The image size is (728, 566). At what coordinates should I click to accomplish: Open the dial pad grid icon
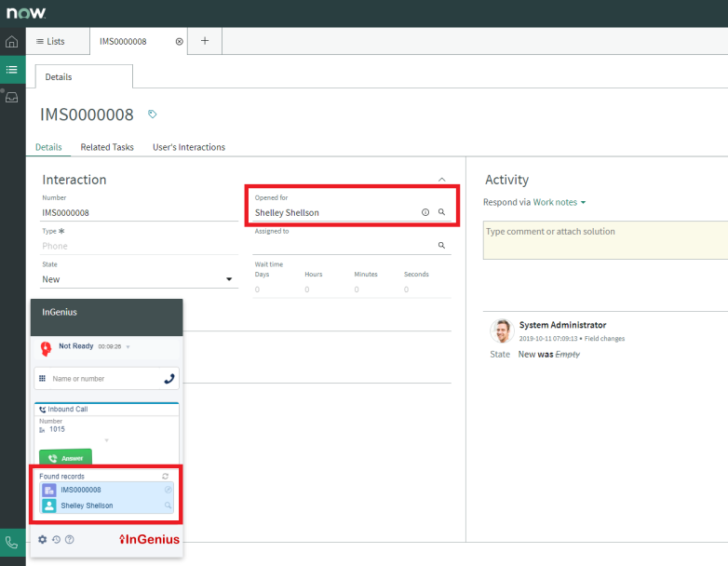[x=42, y=379]
